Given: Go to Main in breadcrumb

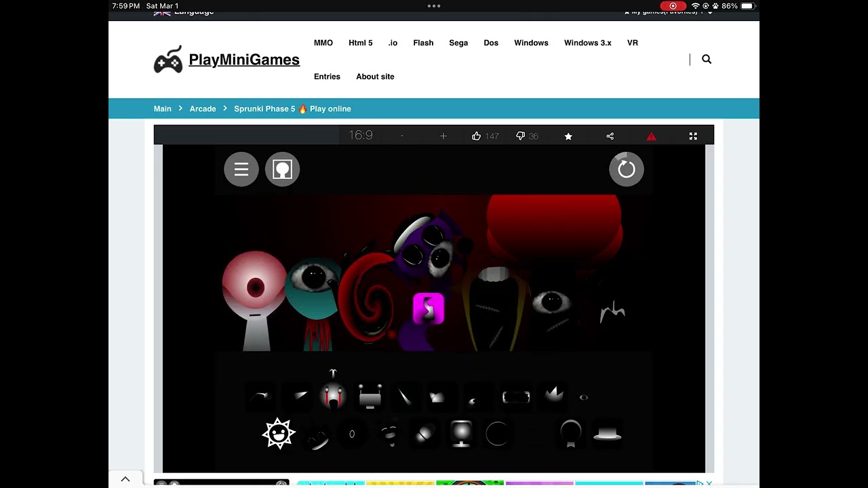Looking at the screenshot, I should (x=163, y=108).
